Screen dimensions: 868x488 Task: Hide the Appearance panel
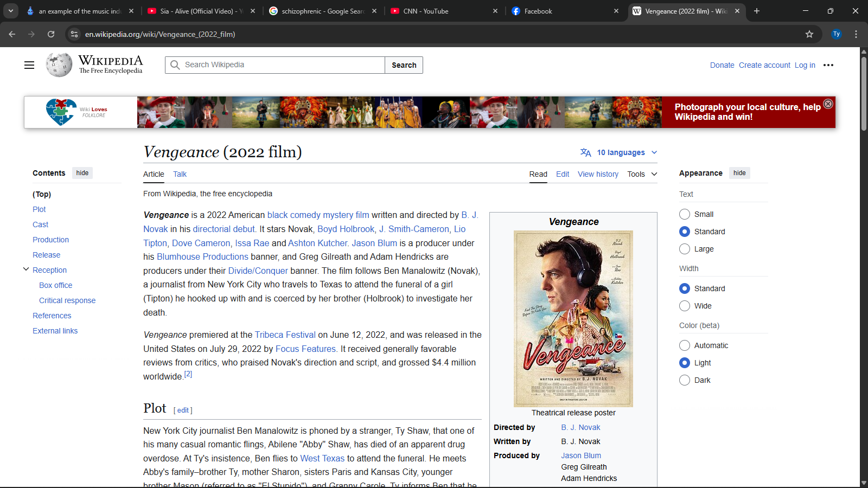(739, 173)
